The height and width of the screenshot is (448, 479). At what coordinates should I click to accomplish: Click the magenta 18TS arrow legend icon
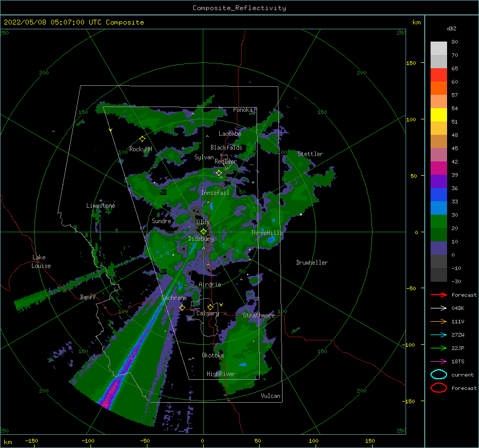pyautogui.click(x=439, y=361)
